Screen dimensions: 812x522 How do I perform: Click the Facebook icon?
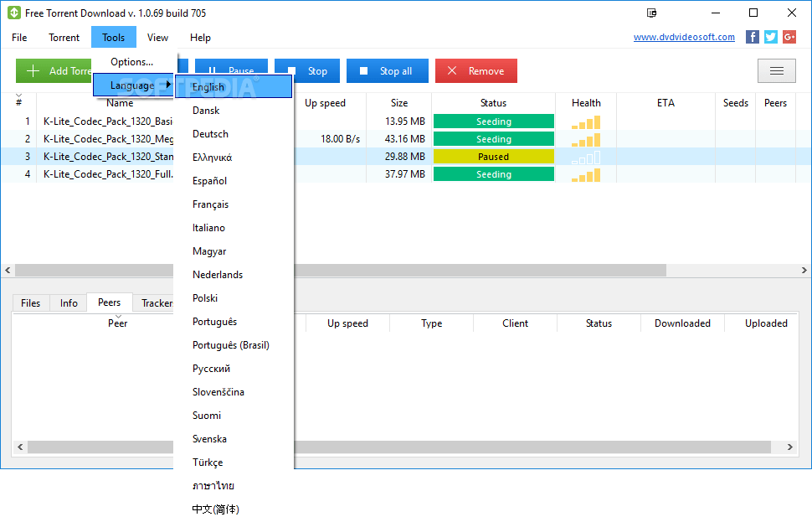tap(752, 37)
